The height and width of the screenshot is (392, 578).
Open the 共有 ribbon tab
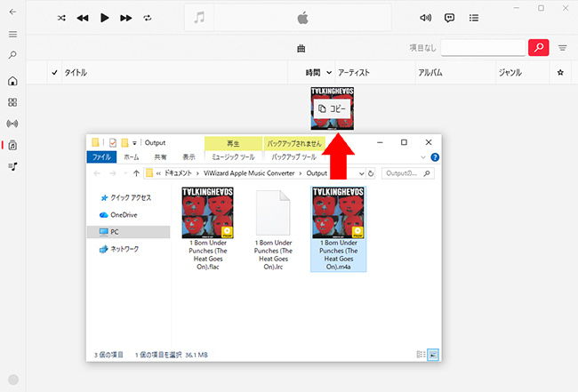(160, 157)
